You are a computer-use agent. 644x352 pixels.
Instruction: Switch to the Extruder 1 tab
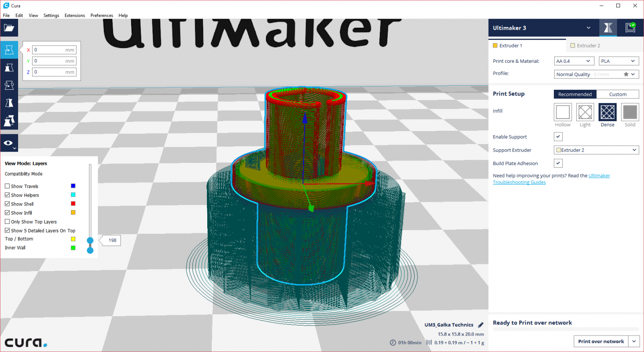pyautogui.click(x=527, y=45)
